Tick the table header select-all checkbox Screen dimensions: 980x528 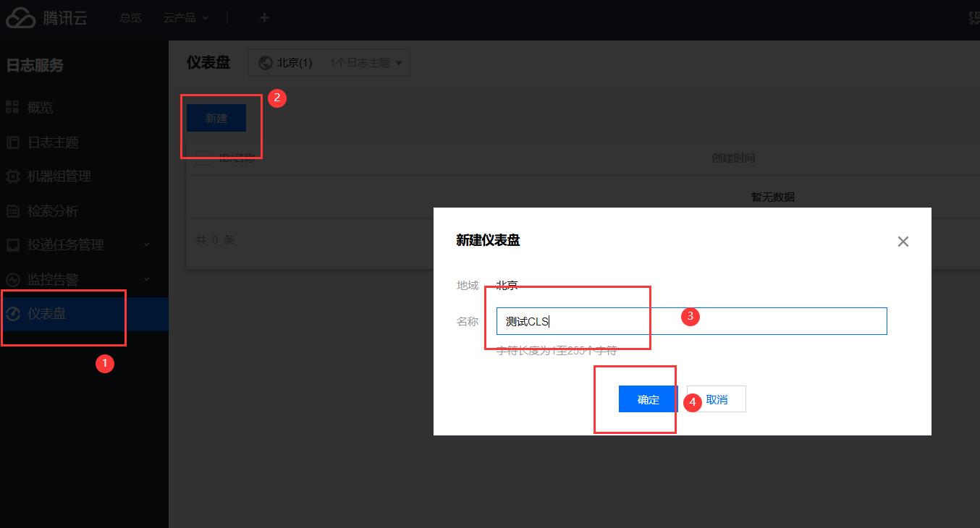point(203,158)
